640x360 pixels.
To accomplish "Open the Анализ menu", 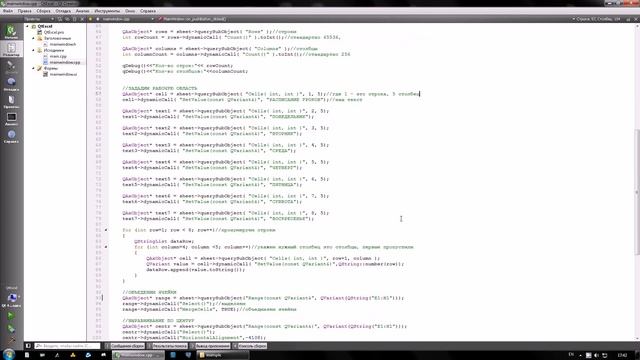I will pos(82,11).
